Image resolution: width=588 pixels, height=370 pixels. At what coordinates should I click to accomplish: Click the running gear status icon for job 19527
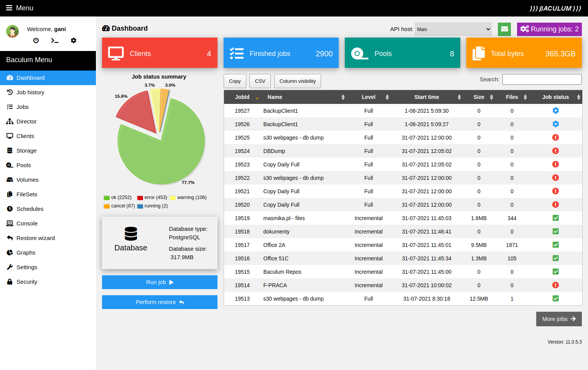point(555,110)
